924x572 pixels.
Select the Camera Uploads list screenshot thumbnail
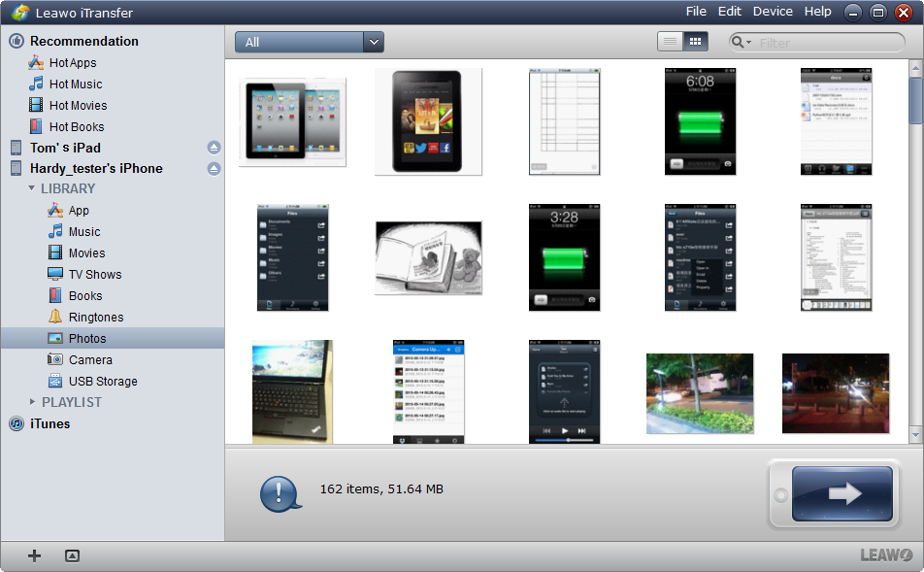(428, 391)
